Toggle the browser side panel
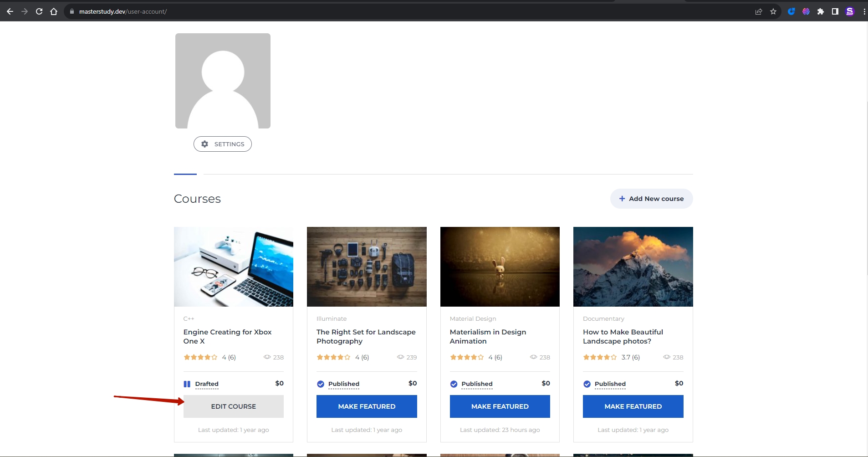868x457 pixels. point(835,11)
